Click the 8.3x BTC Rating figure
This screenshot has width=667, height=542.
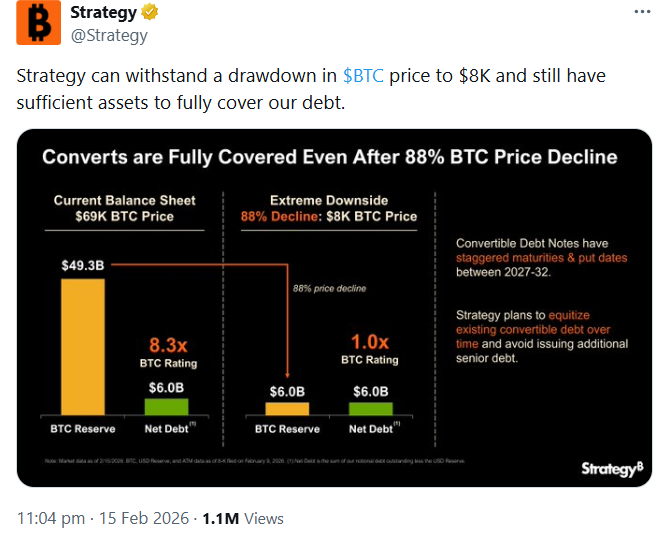(x=167, y=342)
